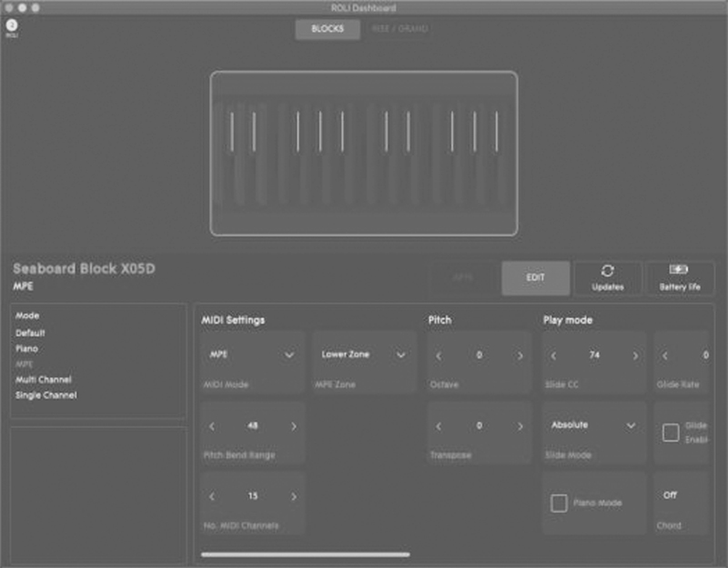Click the greyed APPS button
Screen dimensions: 728x568
[x=463, y=278]
